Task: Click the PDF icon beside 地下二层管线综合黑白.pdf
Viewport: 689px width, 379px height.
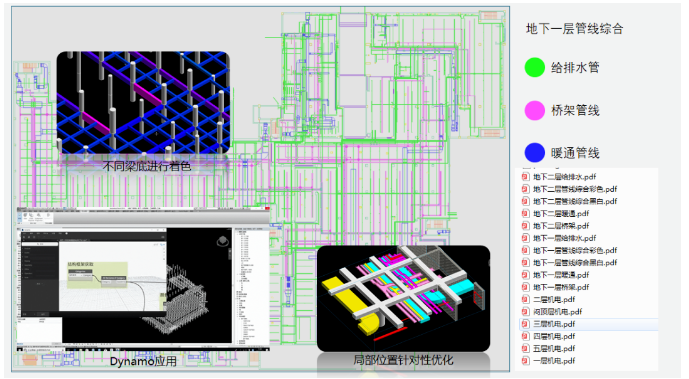Action: pos(525,202)
